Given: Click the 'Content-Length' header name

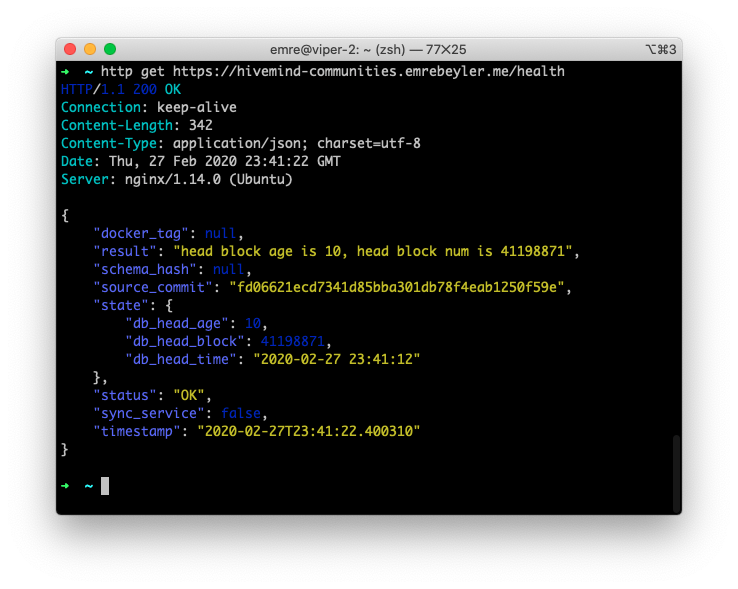Looking at the screenshot, I should point(117,125).
